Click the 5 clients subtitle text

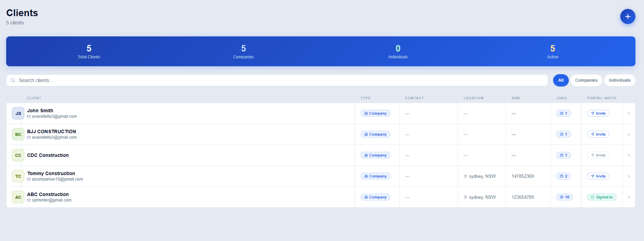tap(15, 23)
